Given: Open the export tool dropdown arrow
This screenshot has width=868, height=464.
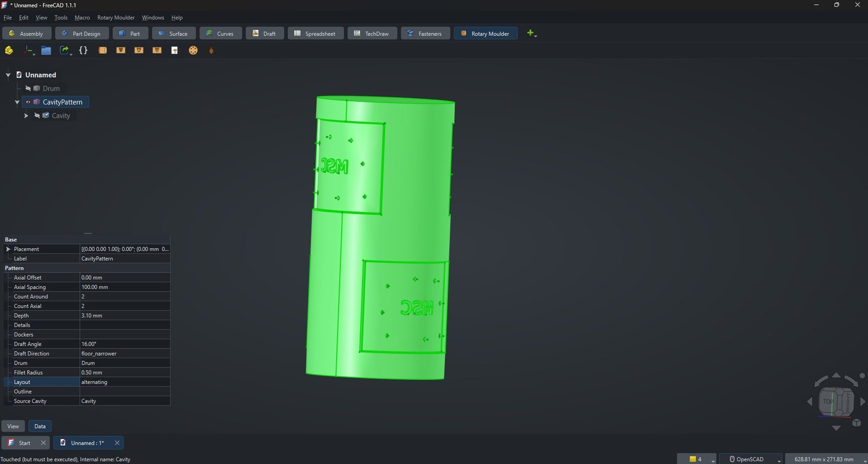Looking at the screenshot, I should coord(71,54).
